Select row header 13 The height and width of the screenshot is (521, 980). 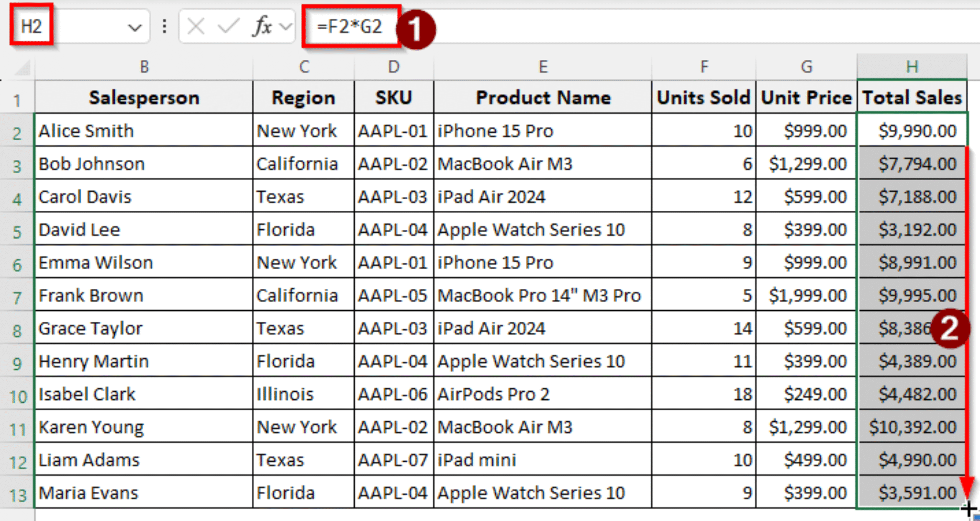[17, 492]
